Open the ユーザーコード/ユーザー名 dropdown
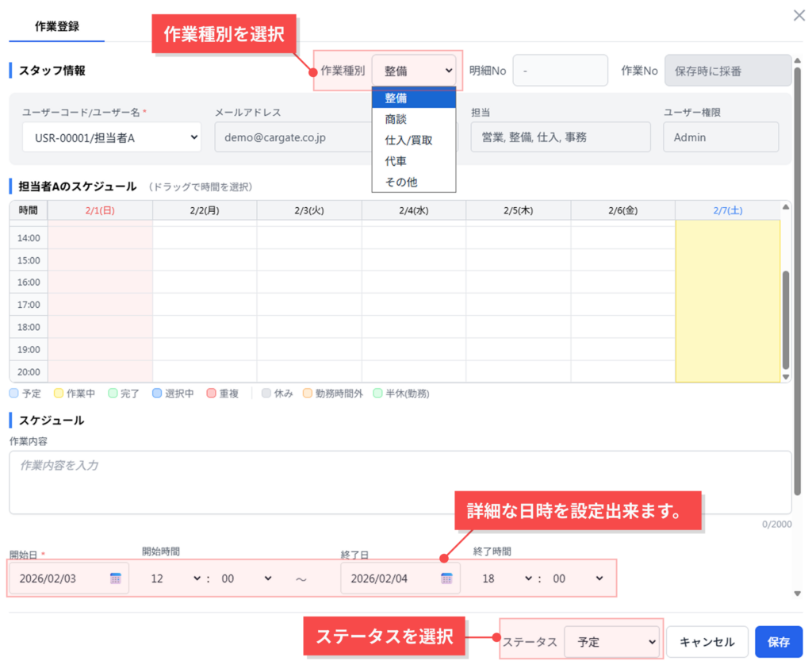812x665 pixels. tap(111, 137)
